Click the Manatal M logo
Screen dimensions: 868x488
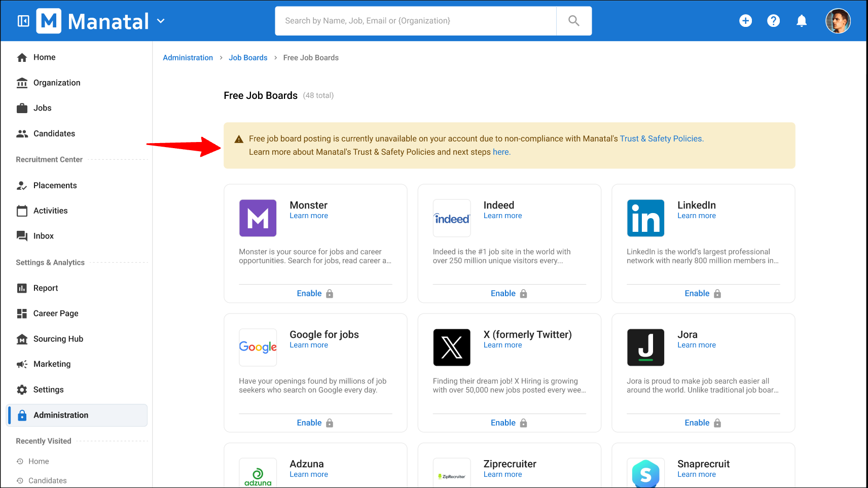coord(49,21)
